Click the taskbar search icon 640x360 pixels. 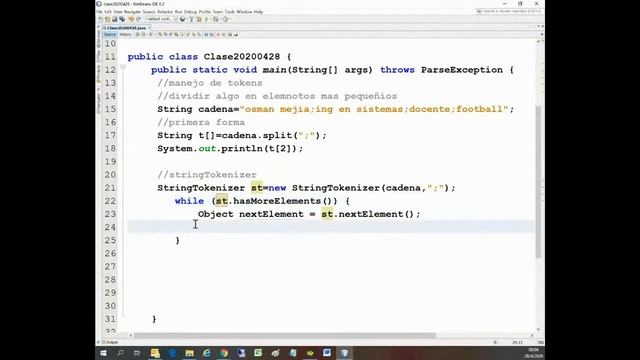pos(120,353)
